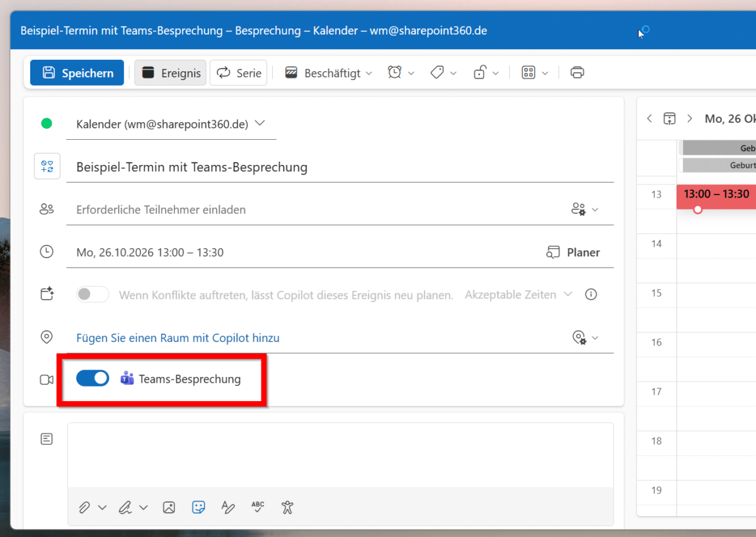Click the print icon
The height and width of the screenshot is (537, 756).
(x=577, y=73)
